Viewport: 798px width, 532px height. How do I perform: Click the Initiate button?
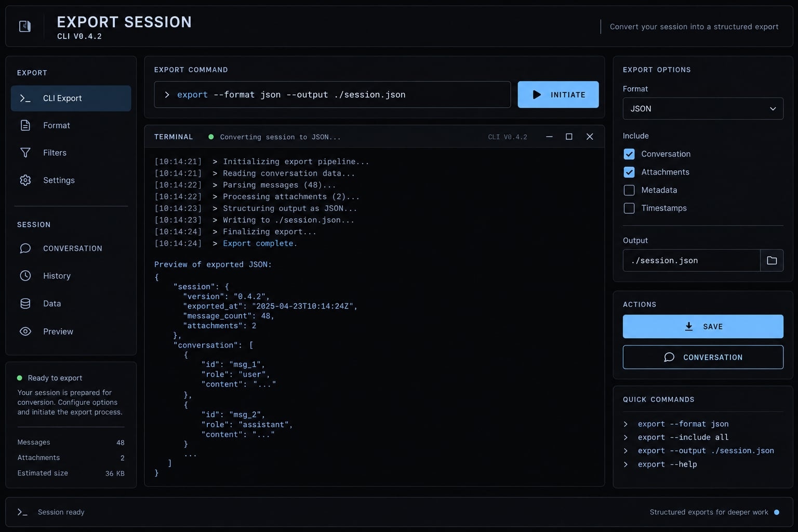(558, 95)
